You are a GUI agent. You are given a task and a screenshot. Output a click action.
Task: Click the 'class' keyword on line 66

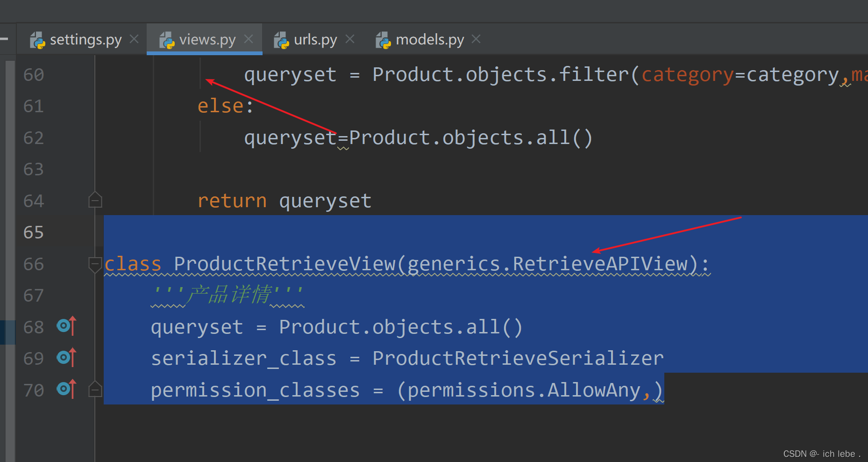click(x=133, y=264)
